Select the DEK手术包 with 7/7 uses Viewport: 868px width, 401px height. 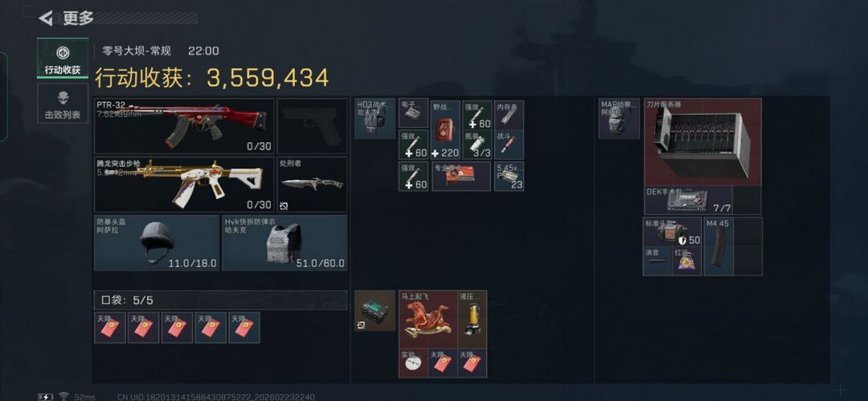[x=688, y=200]
